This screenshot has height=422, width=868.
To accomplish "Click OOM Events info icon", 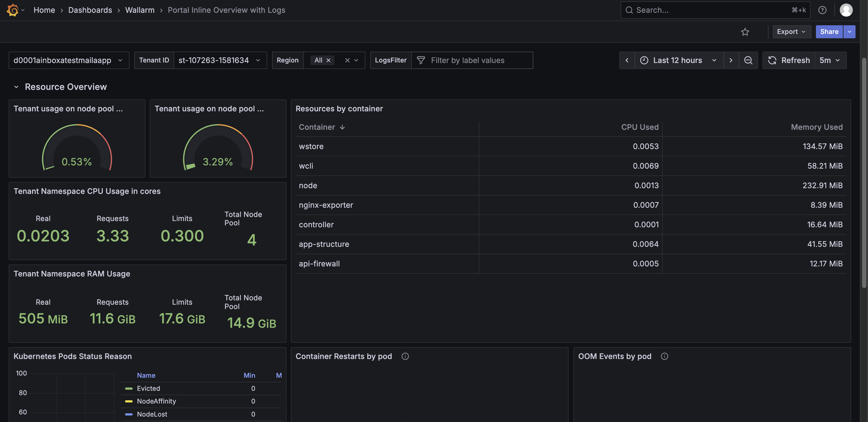I will click(664, 356).
